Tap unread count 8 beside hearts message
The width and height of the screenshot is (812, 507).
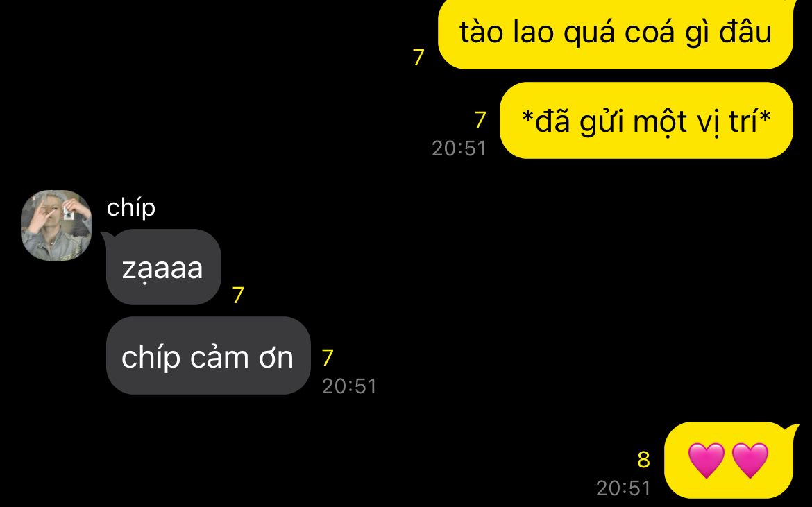643,459
